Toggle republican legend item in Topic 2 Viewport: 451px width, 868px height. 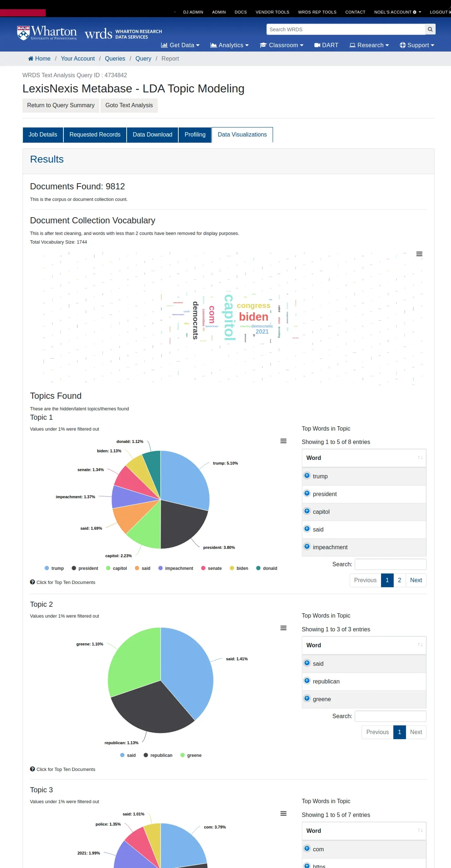[x=158, y=755]
